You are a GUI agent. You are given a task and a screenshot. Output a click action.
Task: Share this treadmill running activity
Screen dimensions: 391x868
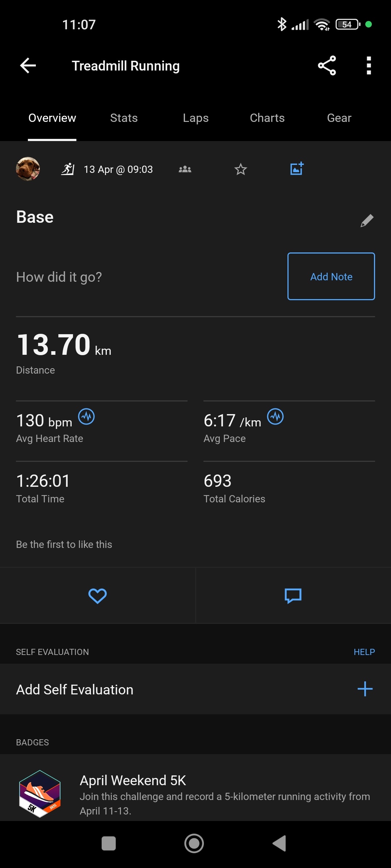point(327,65)
